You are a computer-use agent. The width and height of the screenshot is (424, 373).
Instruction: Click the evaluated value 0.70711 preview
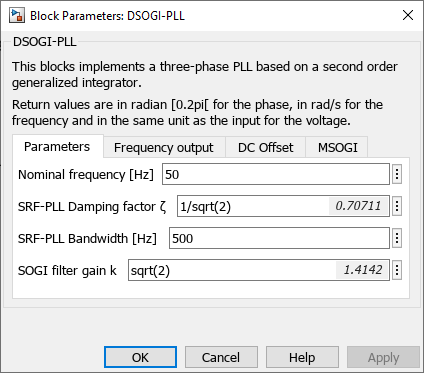[x=358, y=206]
